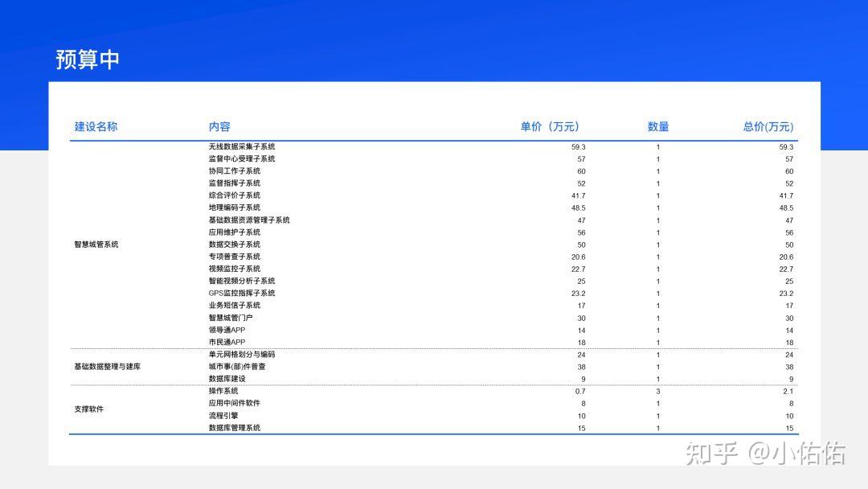Click the 数量 column header

tap(658, 127)
